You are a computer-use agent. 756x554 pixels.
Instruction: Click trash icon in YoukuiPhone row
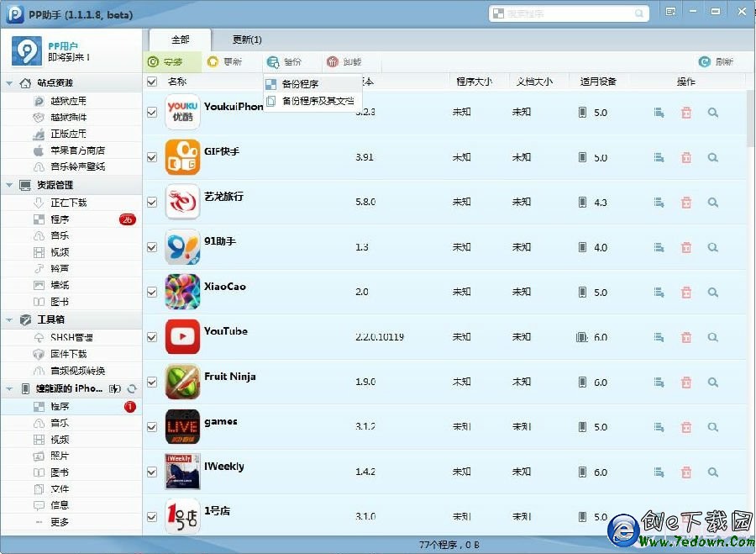686,113
